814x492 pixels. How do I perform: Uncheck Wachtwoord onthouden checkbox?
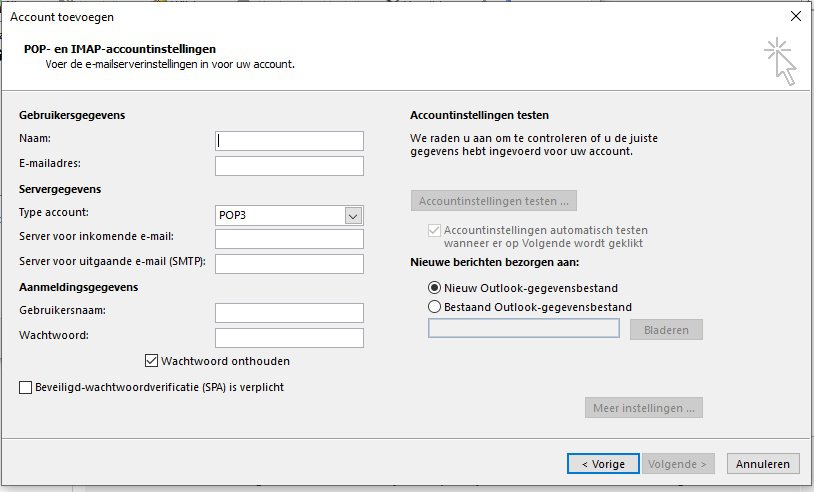[x=151, y=361]
